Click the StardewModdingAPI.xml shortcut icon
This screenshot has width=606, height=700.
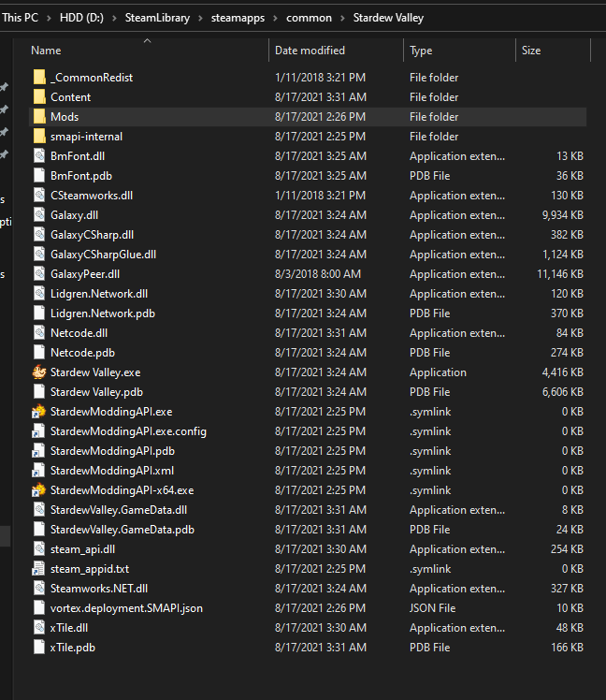39,470
